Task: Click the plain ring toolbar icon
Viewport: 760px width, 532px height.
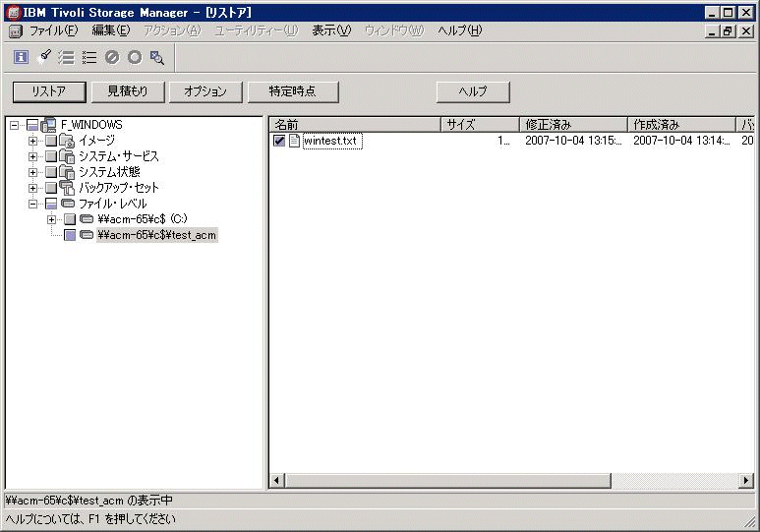Action: (x=135, y=57)
